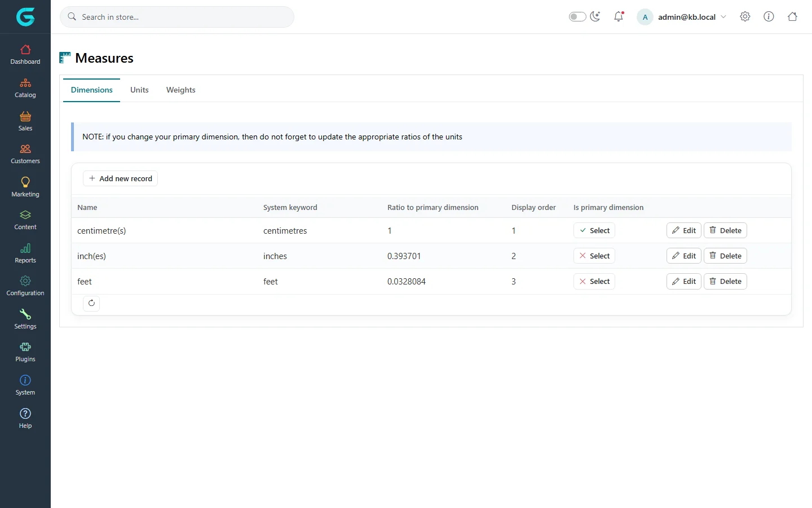Viewport: 812px width, 508px height.
Task: Select centimetre(s) as primary dimension
Action: pyautogui.click(x=594, y=230)
